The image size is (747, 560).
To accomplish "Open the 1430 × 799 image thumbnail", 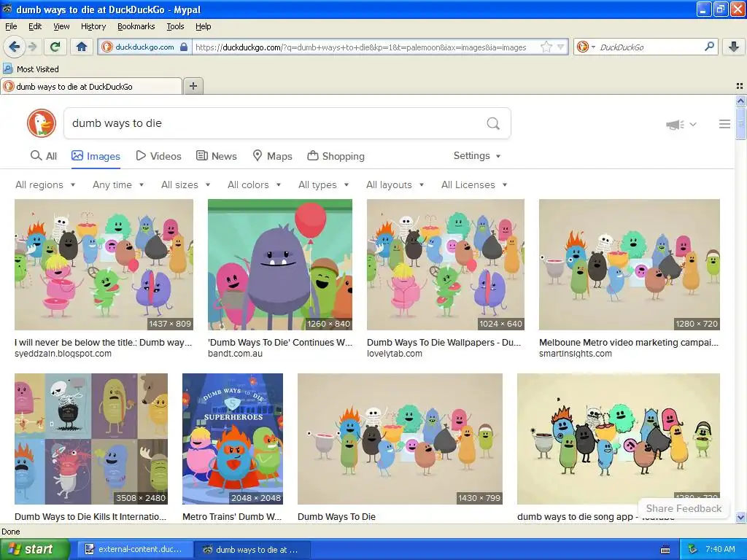I will coord(400,439).
